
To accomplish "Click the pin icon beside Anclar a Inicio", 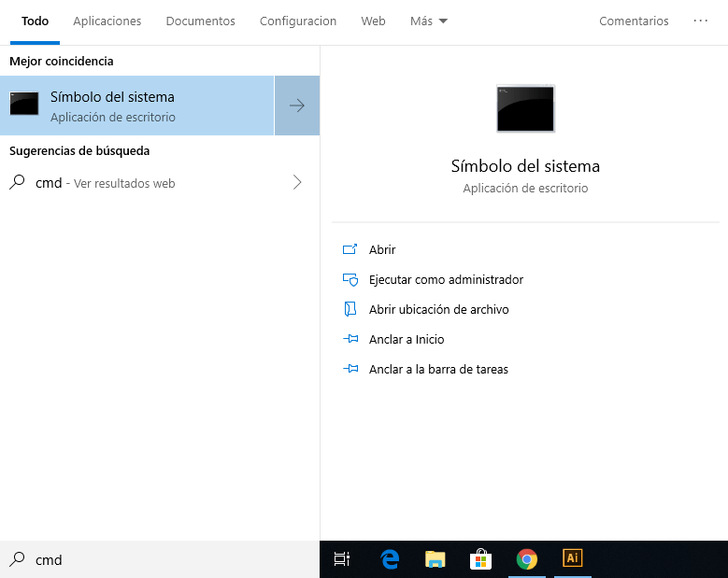I will (350, 339).
